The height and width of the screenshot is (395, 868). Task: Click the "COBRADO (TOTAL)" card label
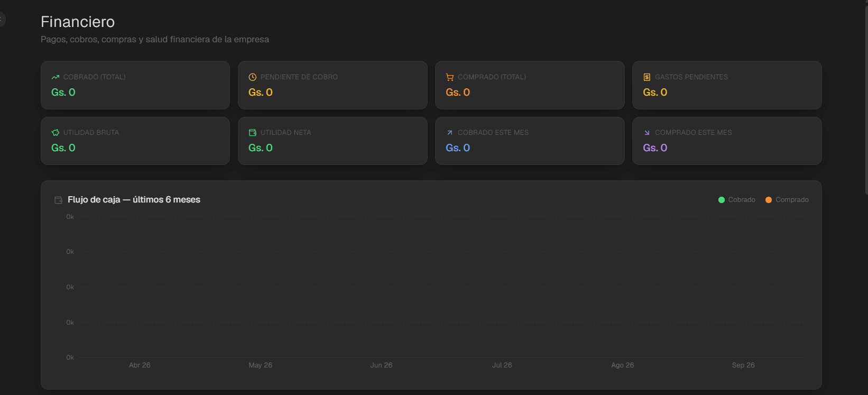pos(95,77)
